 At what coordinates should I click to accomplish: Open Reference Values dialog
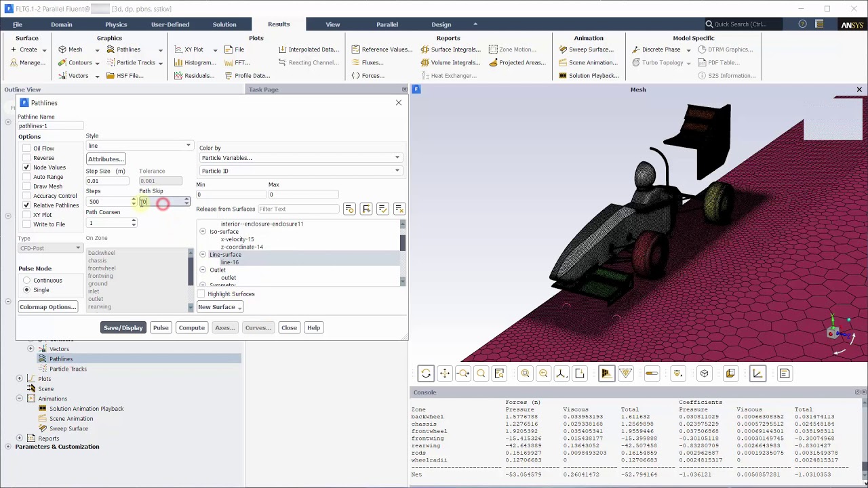[382, 49]
